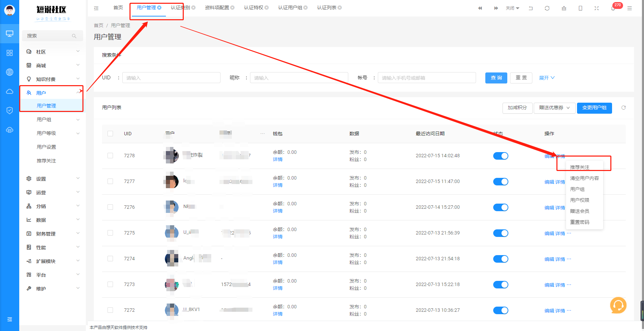The width and height of the screenshot is (644, 331).
Task: Click the 帐号 phone or email input field
Action: tap(427, 78)
